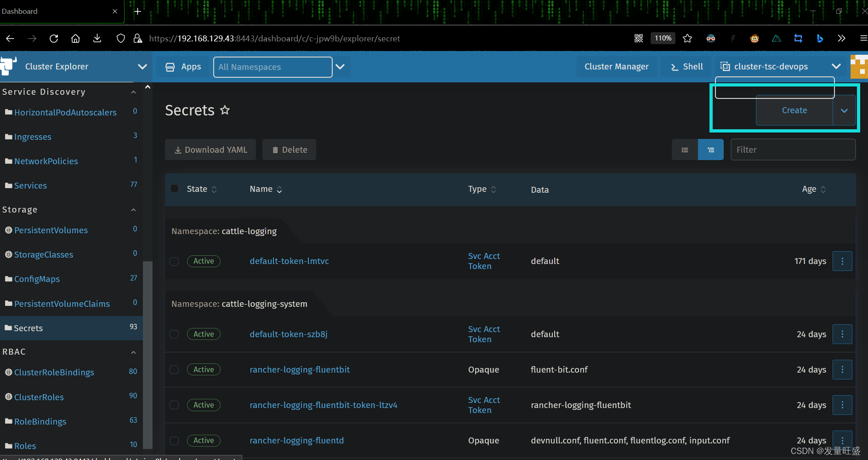This screenshot has height=460, width=868.
Task: Click the 110% zoom level indicator
Action: (663, 38)
